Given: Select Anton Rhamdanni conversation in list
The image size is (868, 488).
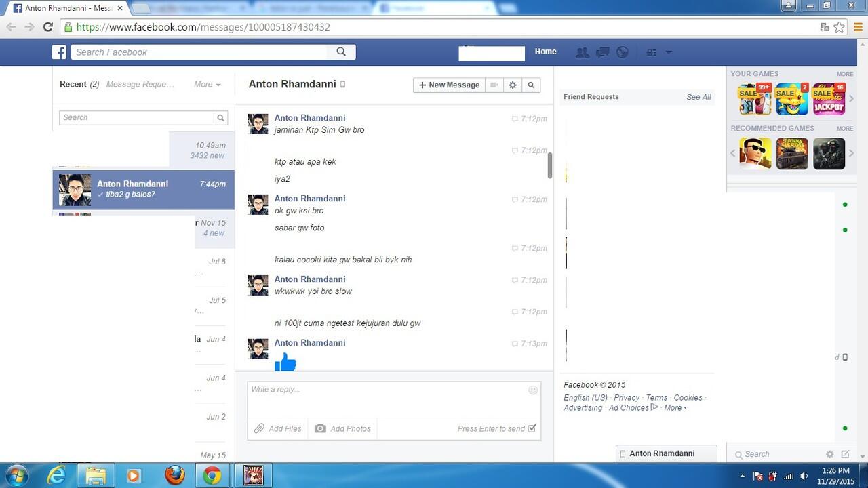Looking at the screenshot, I should pyautogui.click(x=144, y=189).
